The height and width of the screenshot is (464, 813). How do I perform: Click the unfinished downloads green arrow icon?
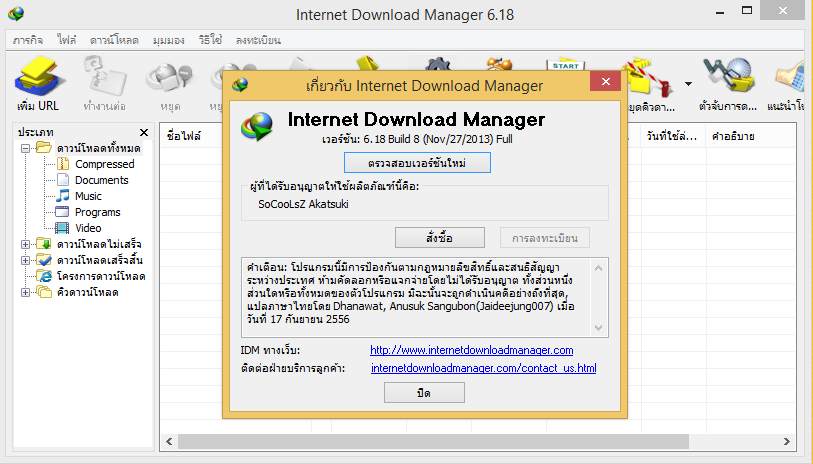44,244
